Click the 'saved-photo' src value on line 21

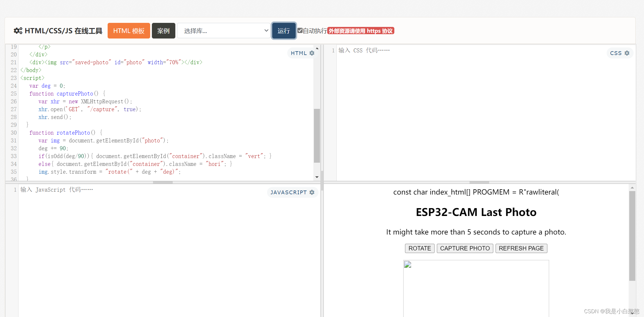92,62
